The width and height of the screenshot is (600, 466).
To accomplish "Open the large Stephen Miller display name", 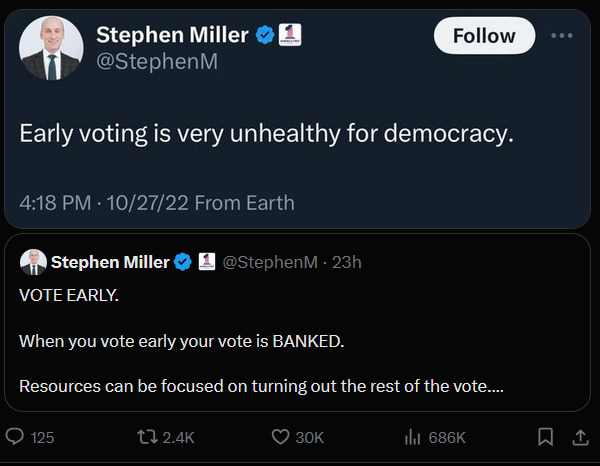I will 172,35.
